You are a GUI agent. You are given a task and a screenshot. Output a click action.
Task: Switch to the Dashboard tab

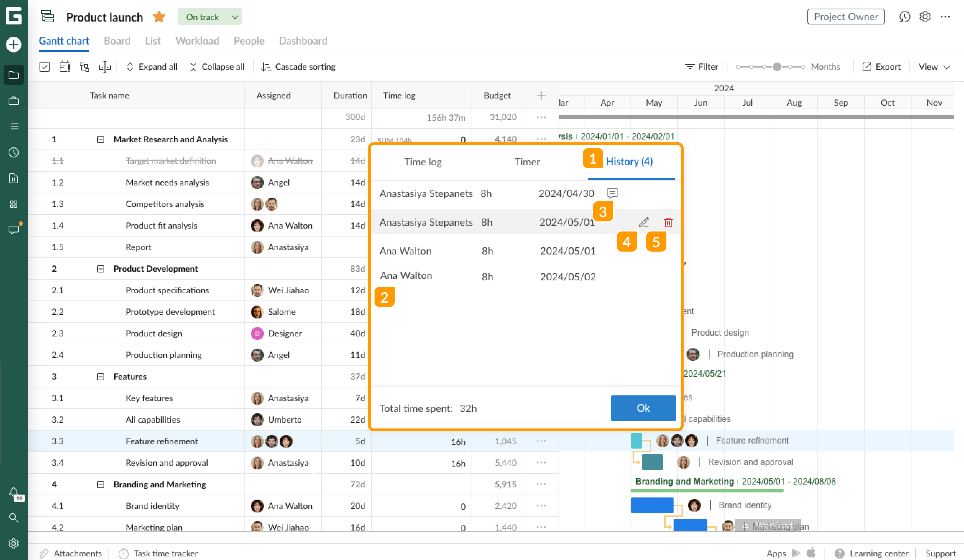pos(303,41)
